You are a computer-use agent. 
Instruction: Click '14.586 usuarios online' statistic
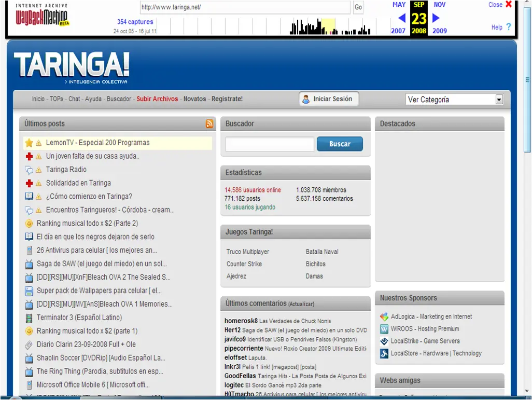253,190
